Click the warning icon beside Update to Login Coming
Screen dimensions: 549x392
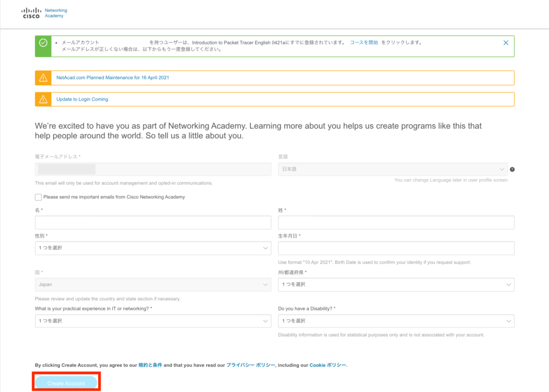click(43, 100)
